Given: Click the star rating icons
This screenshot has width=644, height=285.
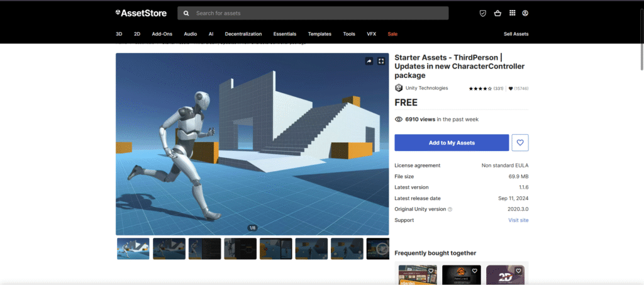Looking at the screenshot, I should [x=480, y=88].
